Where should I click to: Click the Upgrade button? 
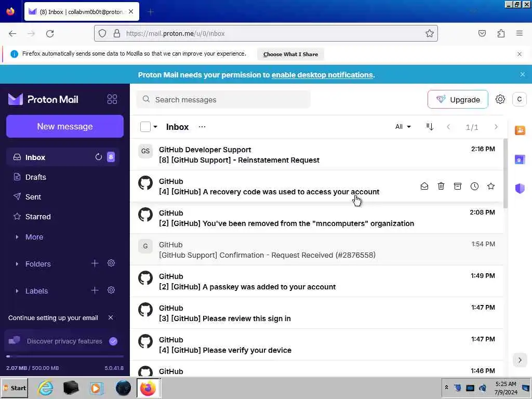point(458,99)
